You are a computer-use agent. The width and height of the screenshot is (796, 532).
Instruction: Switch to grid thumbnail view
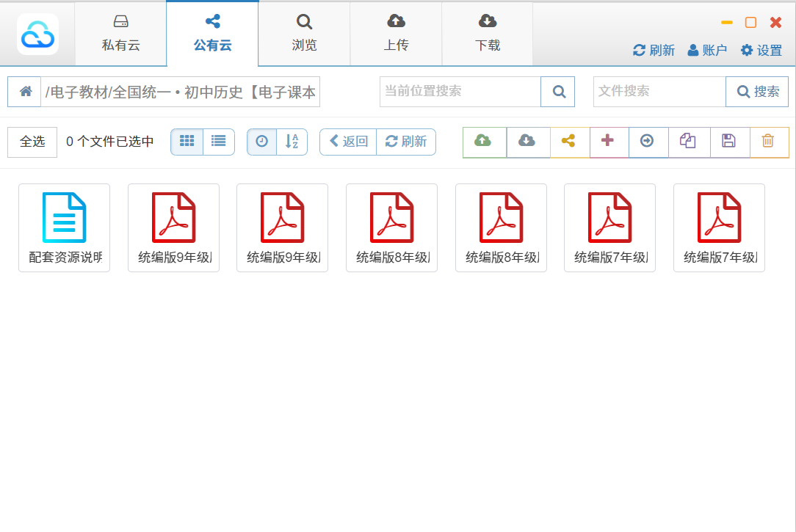187,142
